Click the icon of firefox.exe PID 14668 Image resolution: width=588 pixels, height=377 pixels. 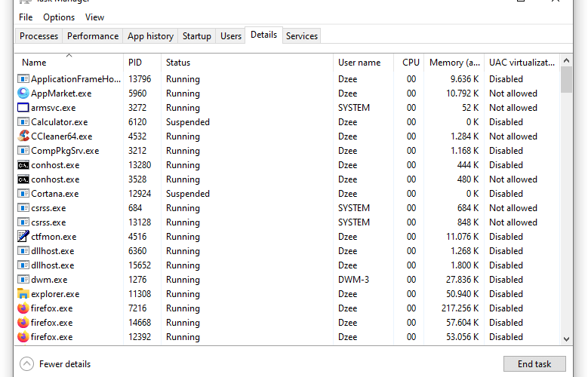[23, 322]
